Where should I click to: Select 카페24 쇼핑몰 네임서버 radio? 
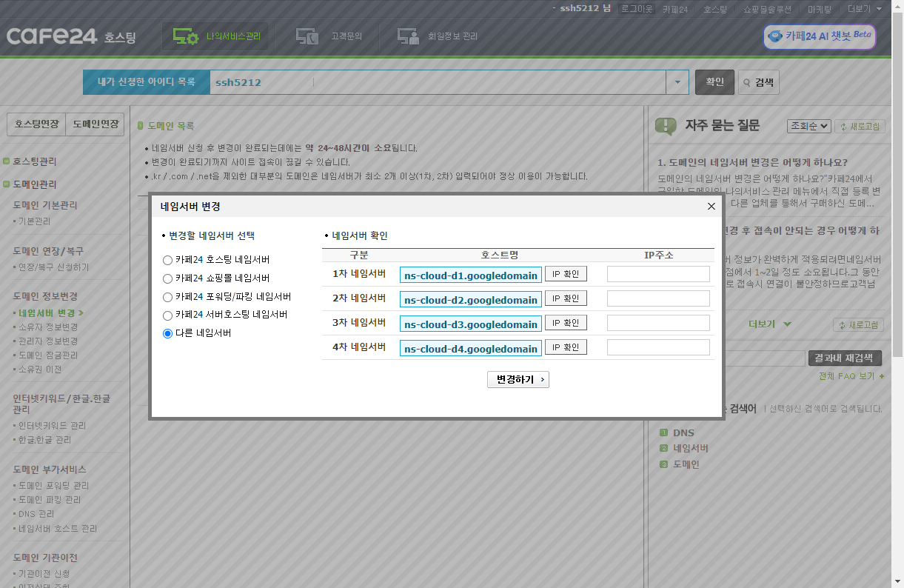(167, 278)
